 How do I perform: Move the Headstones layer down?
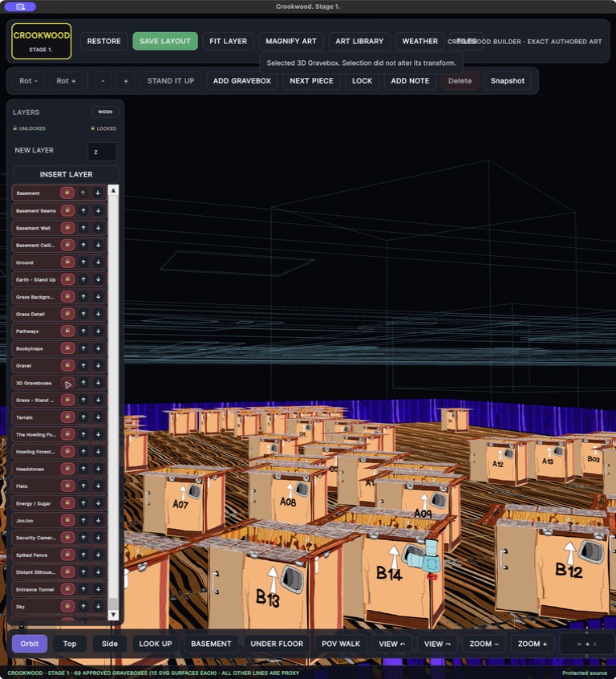tap(99, 469)
